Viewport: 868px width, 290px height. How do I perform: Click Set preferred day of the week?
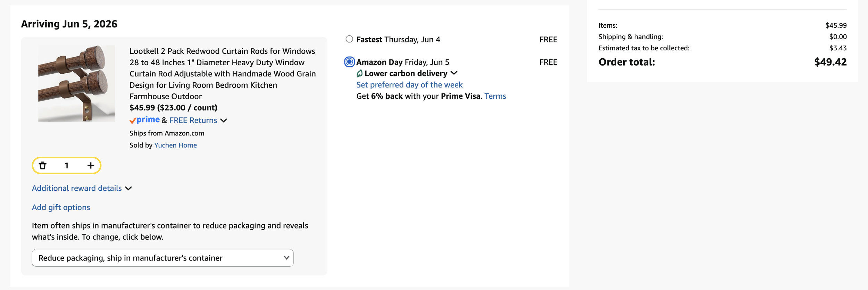click(x=409, y=85)
